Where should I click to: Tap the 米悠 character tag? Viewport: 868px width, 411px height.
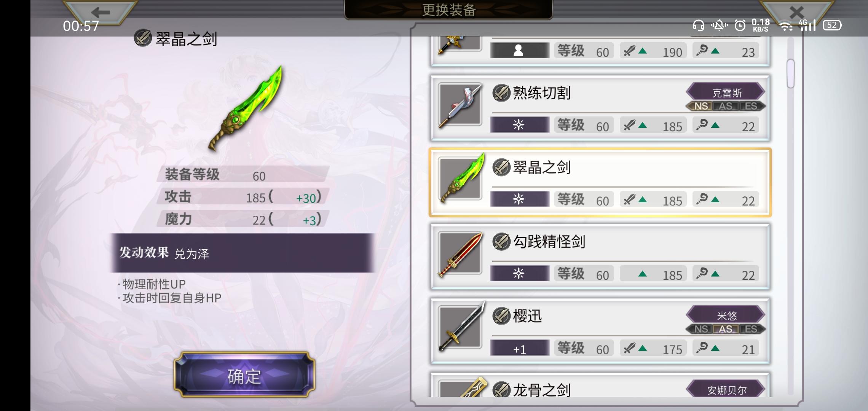tap(726, 315)
